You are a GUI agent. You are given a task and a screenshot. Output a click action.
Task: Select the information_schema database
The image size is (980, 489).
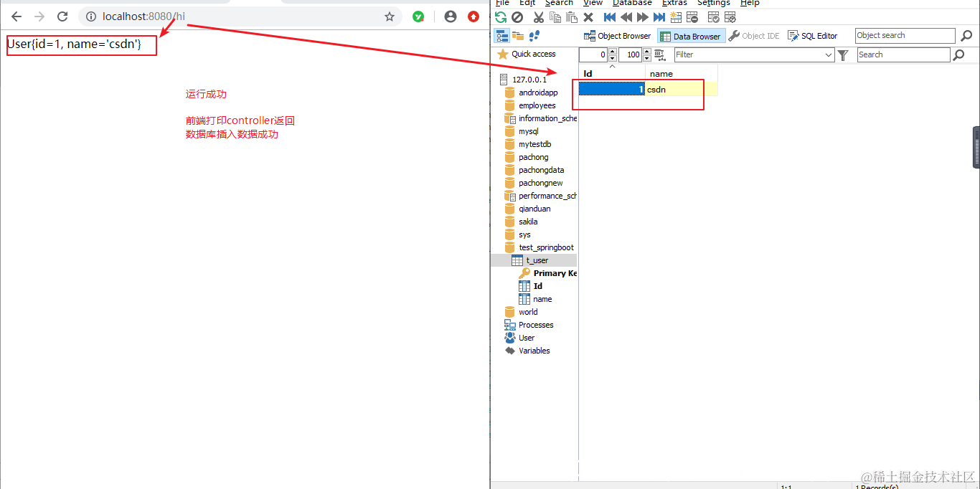pyautogui.click(x=547, y=118)
